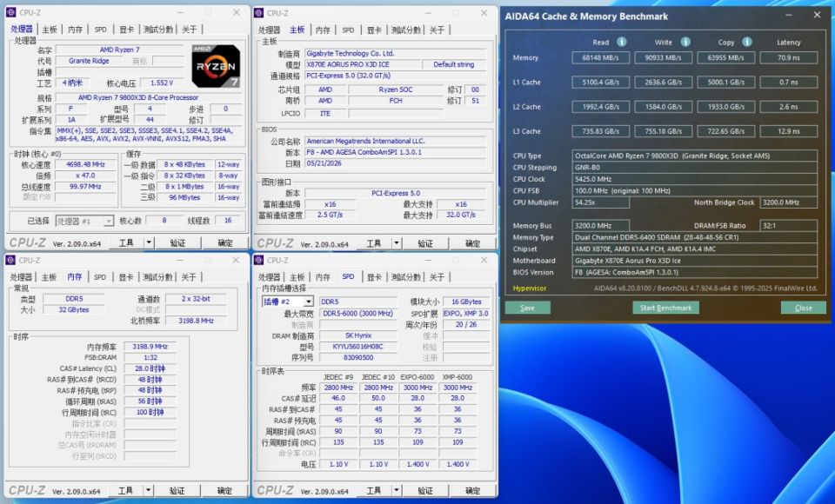The height and width of the screenshot is (504, 835).
Task: Click SPD扩展 value EXPO, XMP 3.0
Action: pos(465,314)
